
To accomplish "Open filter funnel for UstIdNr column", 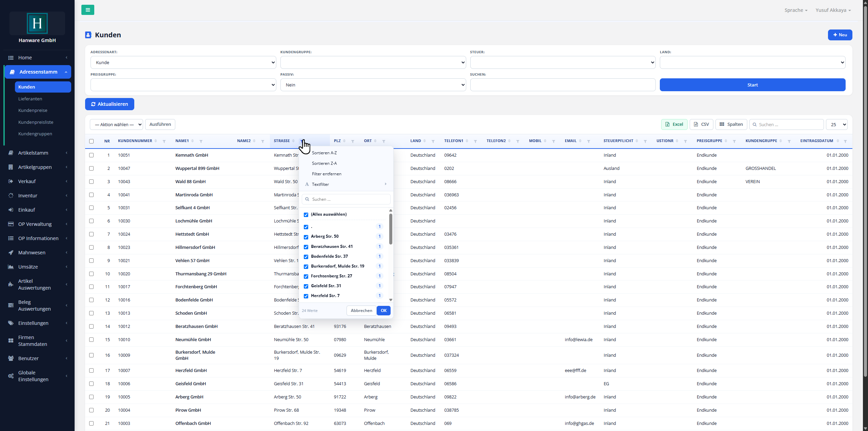I will (x=686, y=141).
